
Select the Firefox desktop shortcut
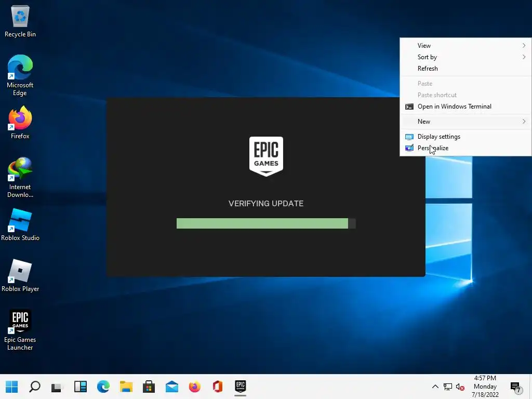point(20,123)
